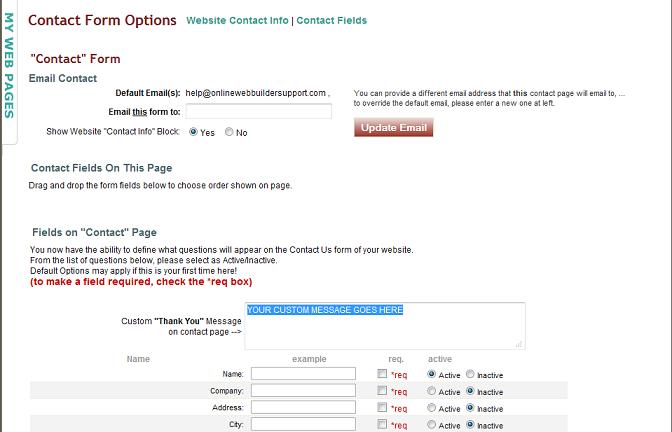Click the default email help@onlinewebbuildersupport.com
672x432 pixels.
point(255,93)
